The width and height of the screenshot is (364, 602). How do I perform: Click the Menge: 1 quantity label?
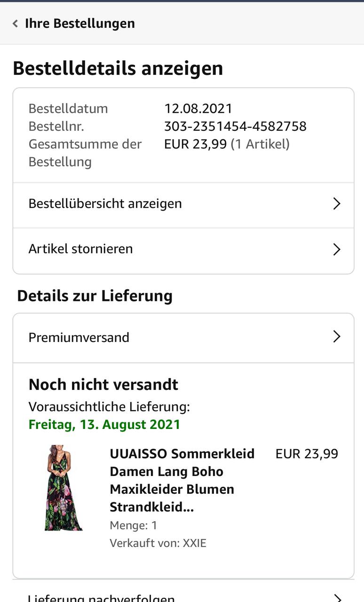coord(134,525)
